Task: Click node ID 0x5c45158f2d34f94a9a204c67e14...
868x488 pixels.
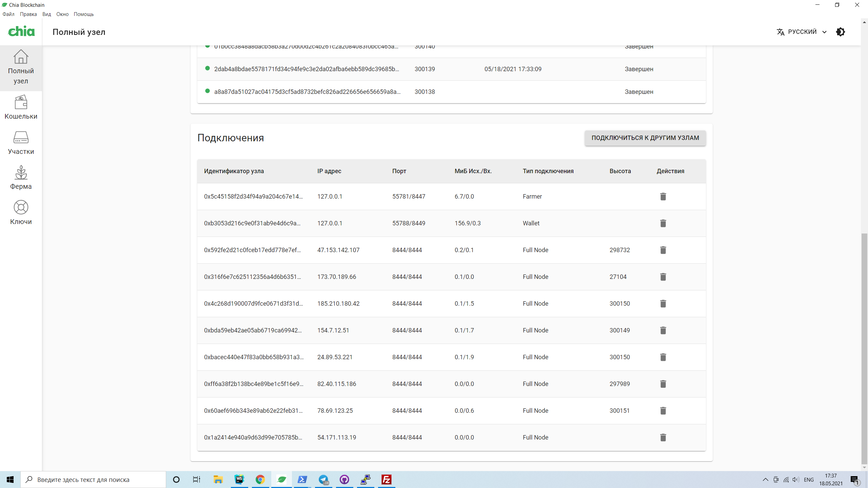Action: [253, 197]
